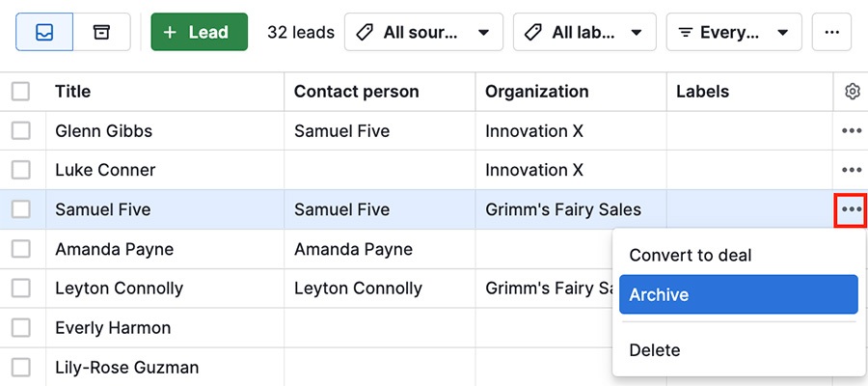Open the Everyone owner filter dropdown

[734, 32]
